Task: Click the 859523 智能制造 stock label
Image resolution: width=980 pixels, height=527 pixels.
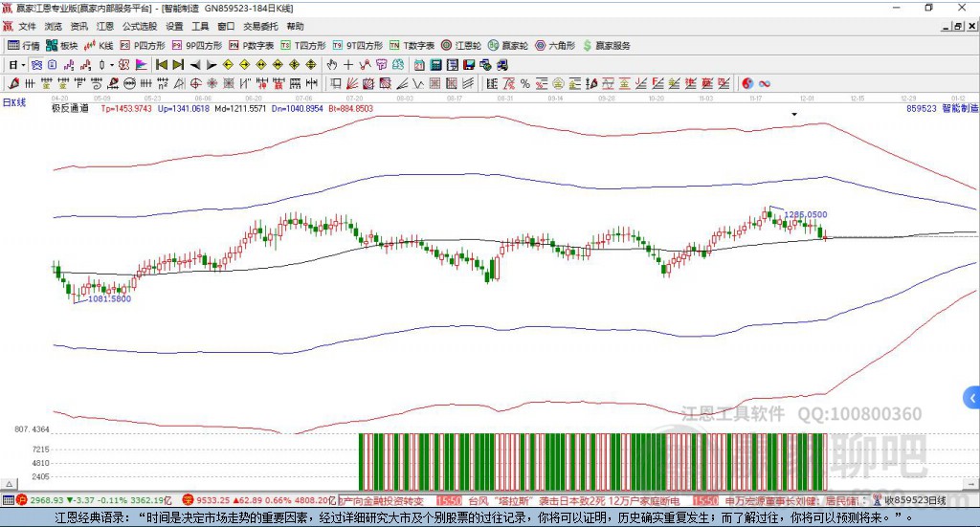Action: tap(943, 109)
